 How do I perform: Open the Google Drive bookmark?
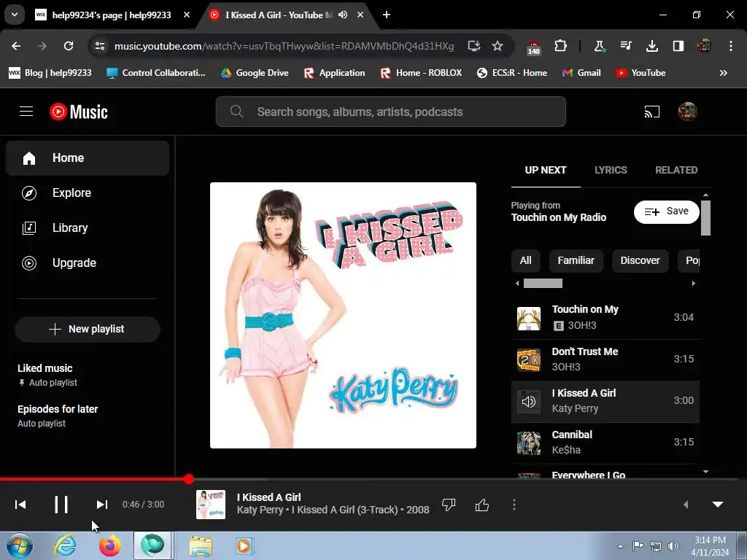255,73
